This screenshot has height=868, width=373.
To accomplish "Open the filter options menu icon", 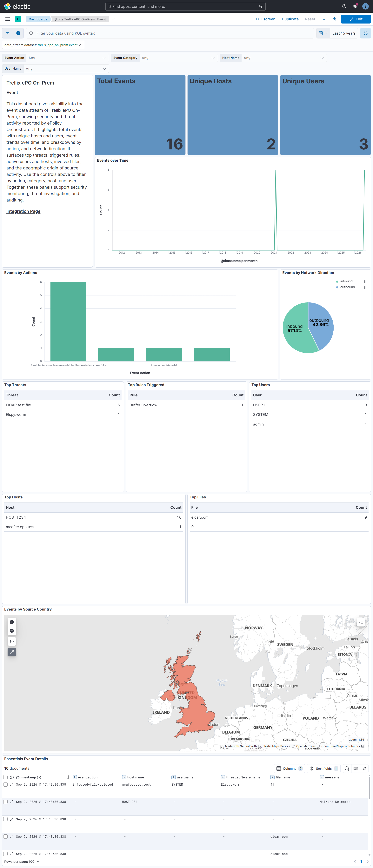I will [7, 33].
